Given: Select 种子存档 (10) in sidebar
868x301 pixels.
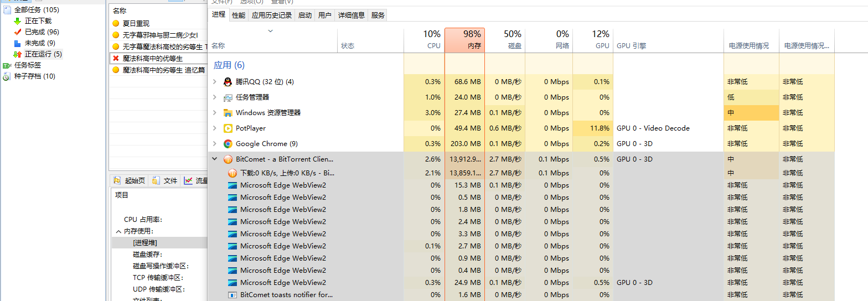Looking at the screenshot, I should (x=35, y=76).
